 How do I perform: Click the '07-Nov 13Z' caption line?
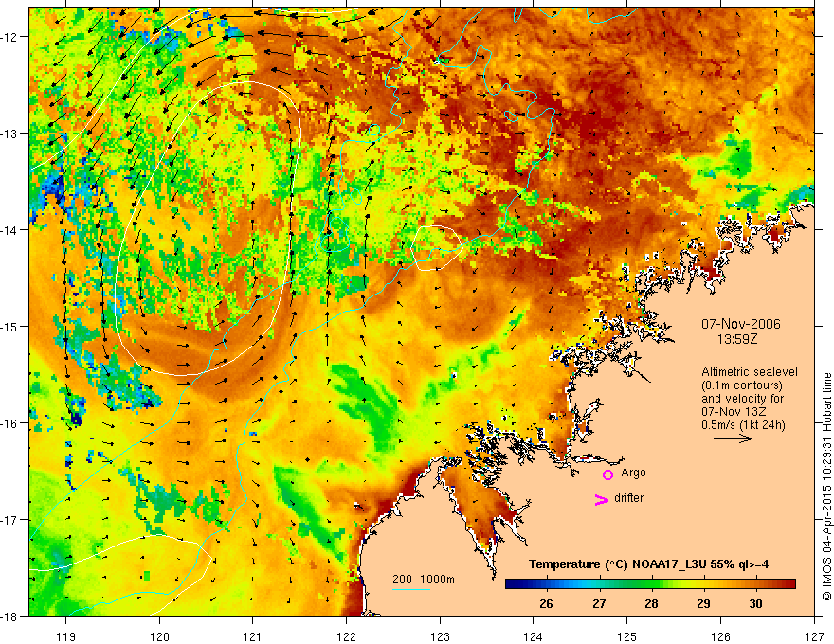pyautogui.click(x=735, y=412)
